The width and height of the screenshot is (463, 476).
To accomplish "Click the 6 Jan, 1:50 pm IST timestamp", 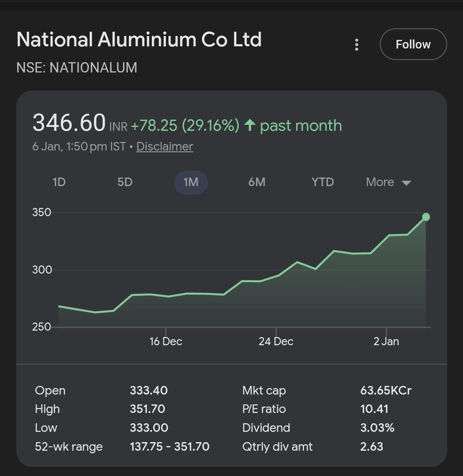I will pyautogui.click(x=79, y=147).
